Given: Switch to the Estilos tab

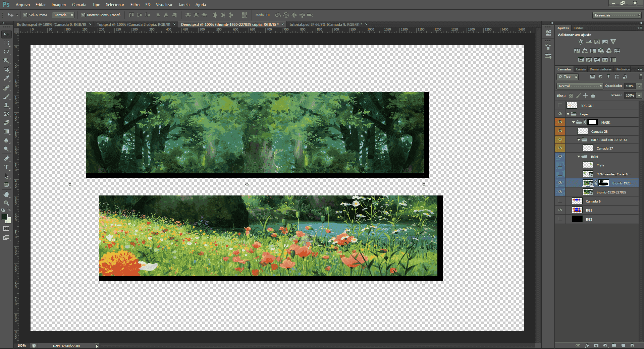Looking at the screenshot, I should (x=578, y=28).
